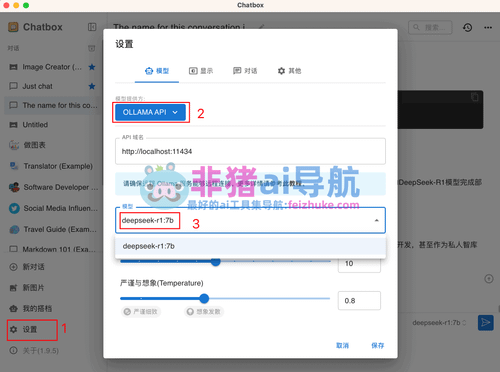Open 设置 settings in the sidebar
The width and height of the screenshot is (500, 372).
pyautogui.click(x=32, y=330)
